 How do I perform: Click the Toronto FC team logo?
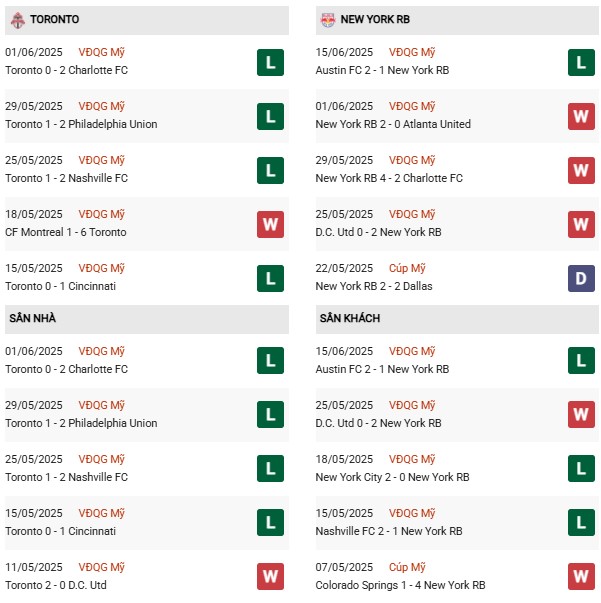tap(18, 20)
